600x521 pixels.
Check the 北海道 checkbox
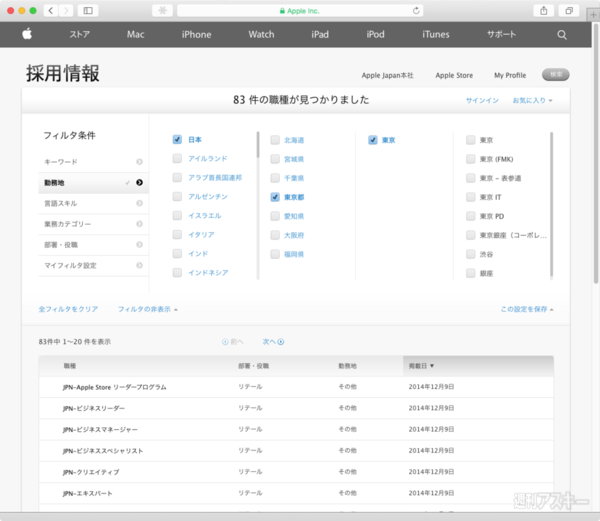pyautogui.click(x=275, y=140)
